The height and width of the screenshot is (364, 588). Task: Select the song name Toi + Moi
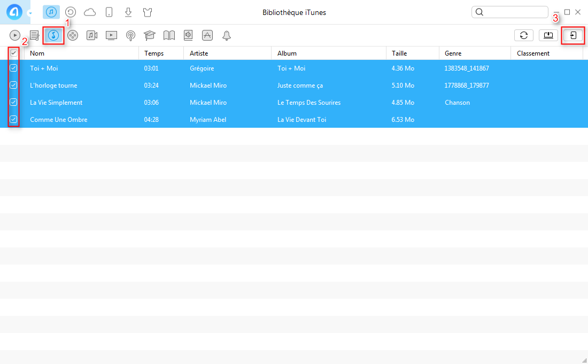tap(44, 68)
